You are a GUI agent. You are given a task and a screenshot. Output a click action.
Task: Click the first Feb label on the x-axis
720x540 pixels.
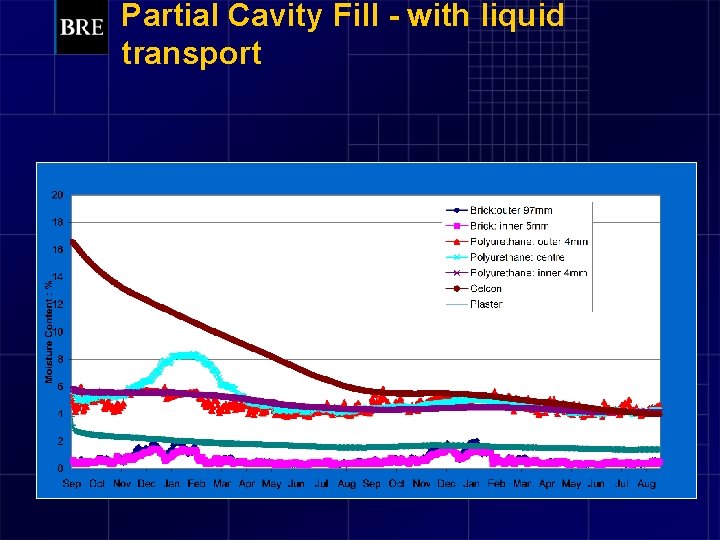pyautogui.click(x=197, y=484)
